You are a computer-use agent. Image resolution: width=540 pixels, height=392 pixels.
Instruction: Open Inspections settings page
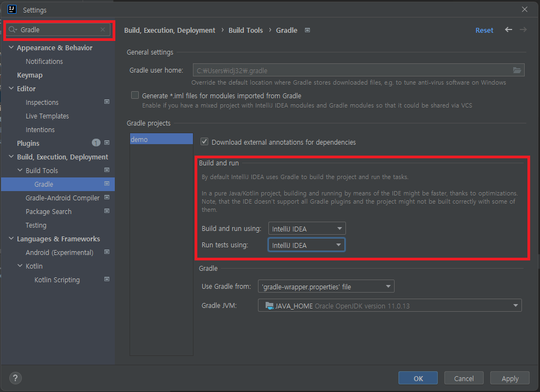pos(42,102)
